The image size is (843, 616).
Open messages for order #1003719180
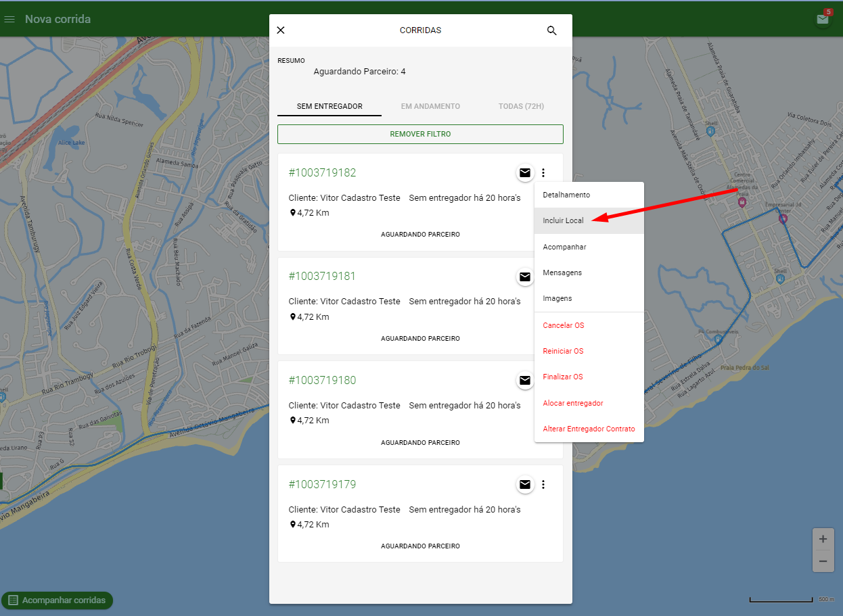coord(525,381)
